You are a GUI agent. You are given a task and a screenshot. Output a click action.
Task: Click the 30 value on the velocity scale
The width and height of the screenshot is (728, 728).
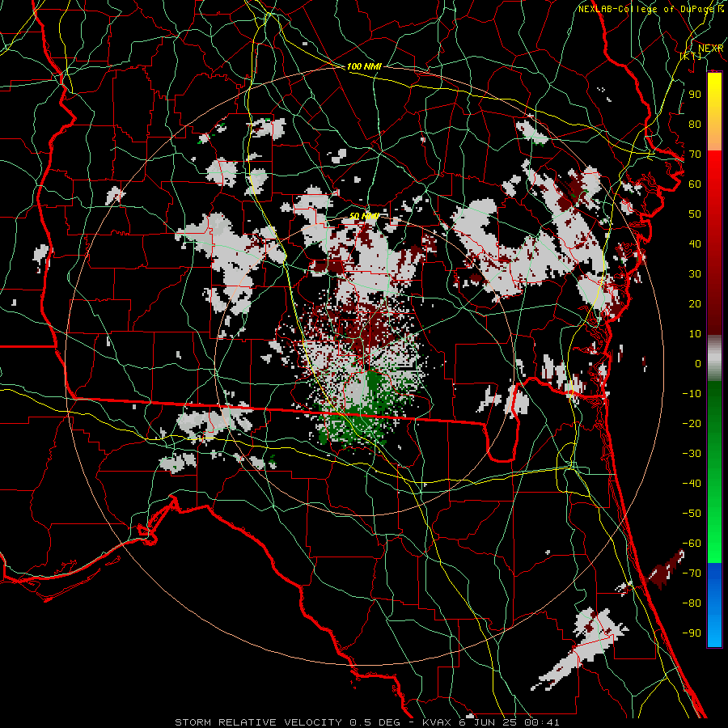click(695, 274)
